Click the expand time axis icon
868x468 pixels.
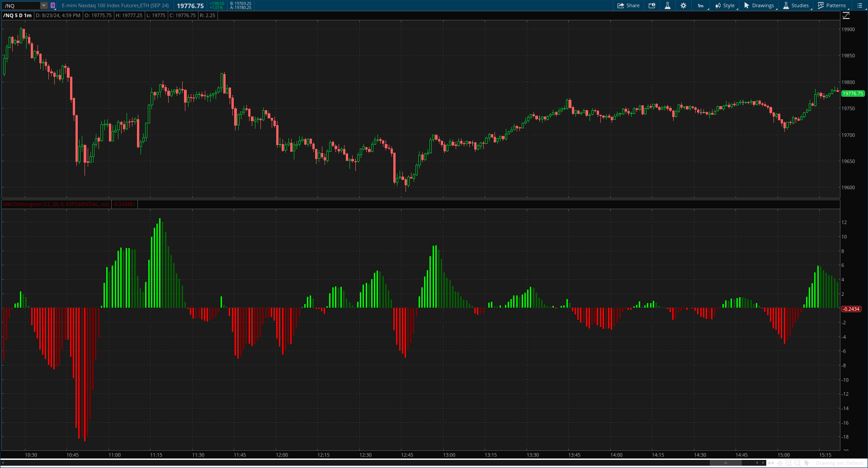pyautogui.click(x=771, y=463)
